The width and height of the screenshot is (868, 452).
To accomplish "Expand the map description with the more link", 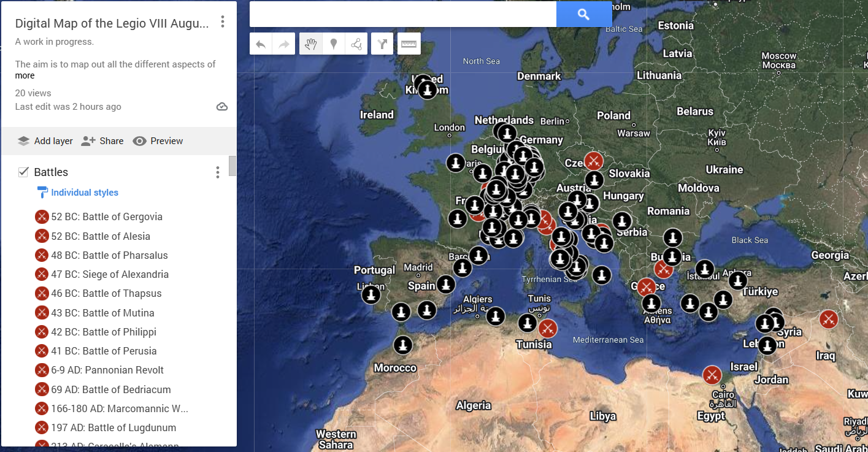I will click(x=25, y=75).
